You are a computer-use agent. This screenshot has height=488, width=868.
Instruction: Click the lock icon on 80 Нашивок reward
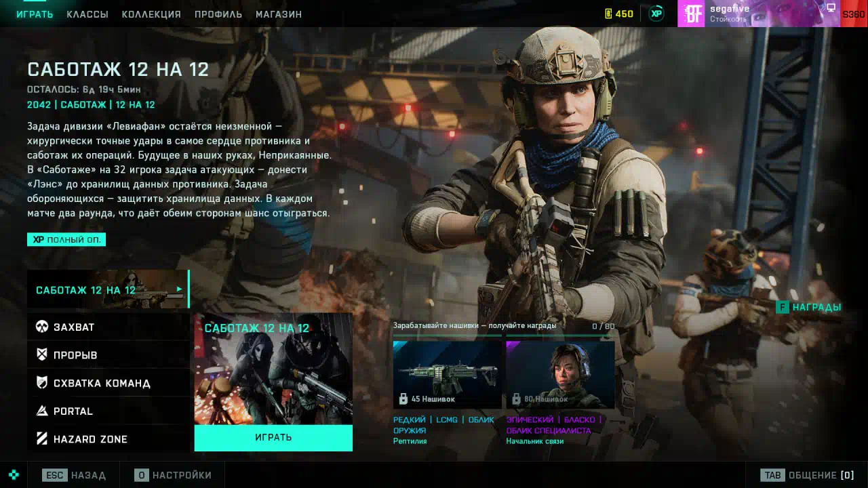[516, 399]
